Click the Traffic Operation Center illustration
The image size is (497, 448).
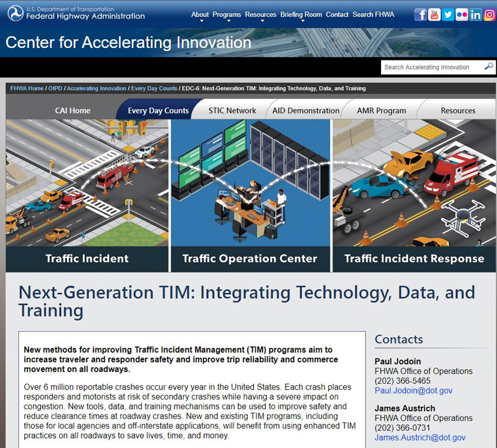coord(250,183)
